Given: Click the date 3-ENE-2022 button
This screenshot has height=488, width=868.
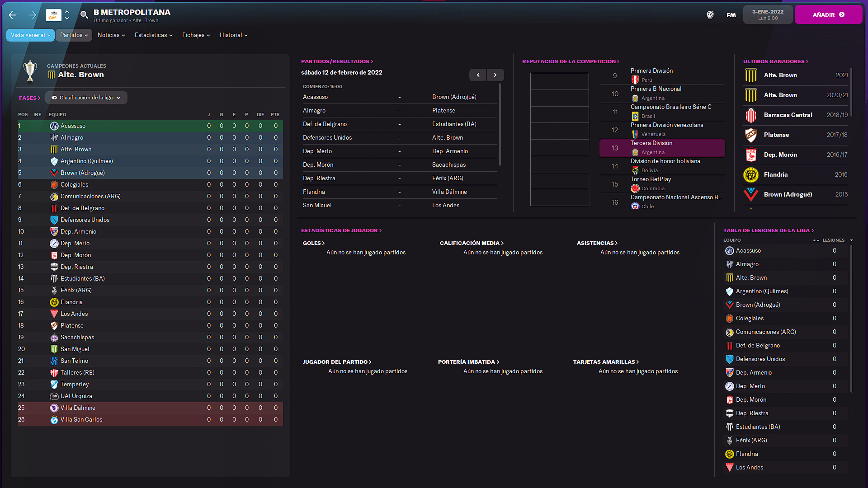Looking at the screenshot, I should (768, 15).
